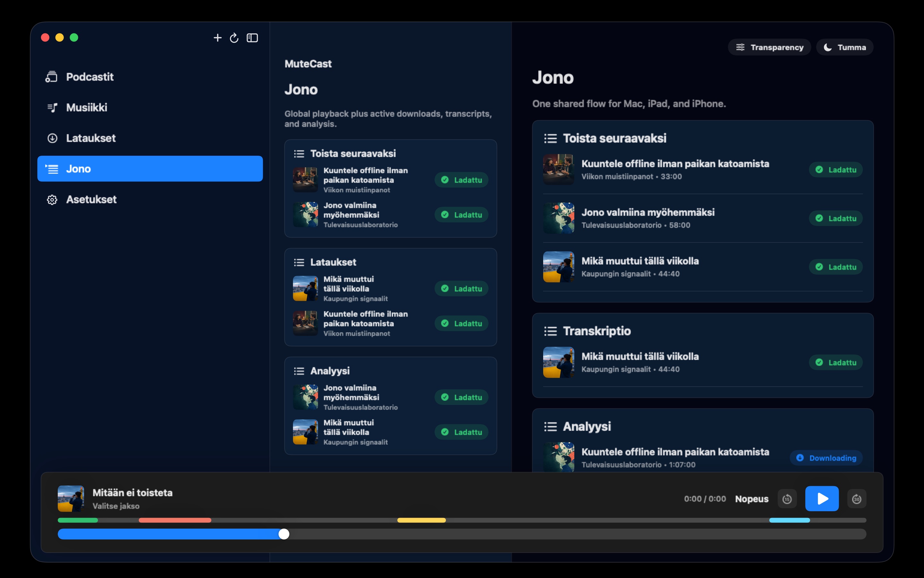The height and width of the screenshot is (578, 924).
Task: Select Kuuntele offline episode in right Toista seuraavaksi
Action: click(x=703, y=170)
